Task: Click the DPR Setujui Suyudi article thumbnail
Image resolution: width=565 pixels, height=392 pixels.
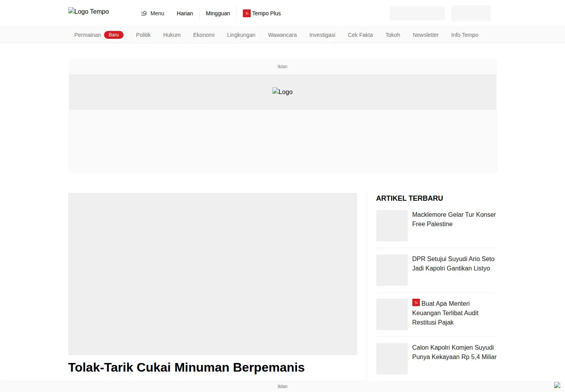Action: [392, 270]
